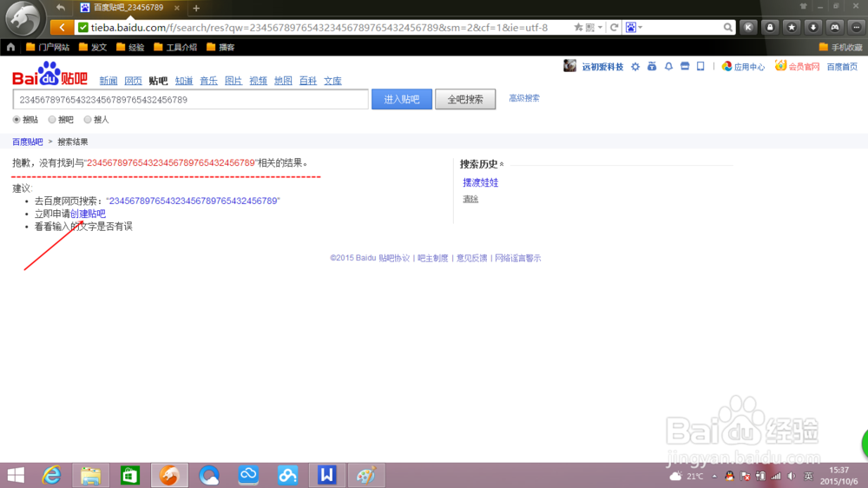
Task: Click the Baidu web search suggestion link
Action: [x=194, y=201]
